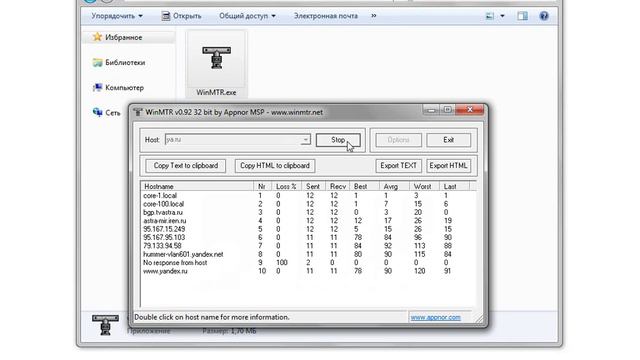Image resolution: width=640 pixels, height=360 pixels.
Task: Minimize the WinMTR window
Action: [431, 110]
